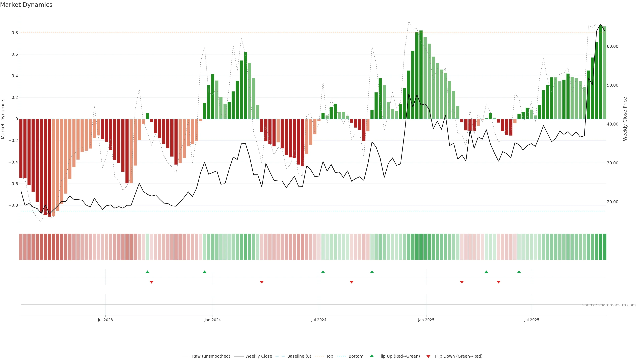Click the Market Dynamics chart title
This screenshot has width=644, height=362.
[x=26, y=5]
